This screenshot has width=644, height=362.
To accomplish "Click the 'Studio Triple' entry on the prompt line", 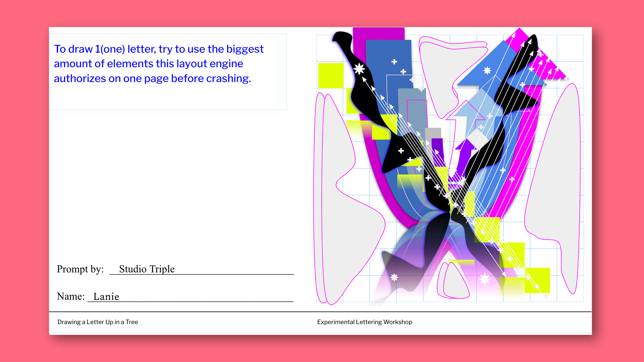I will coord(147,269).
